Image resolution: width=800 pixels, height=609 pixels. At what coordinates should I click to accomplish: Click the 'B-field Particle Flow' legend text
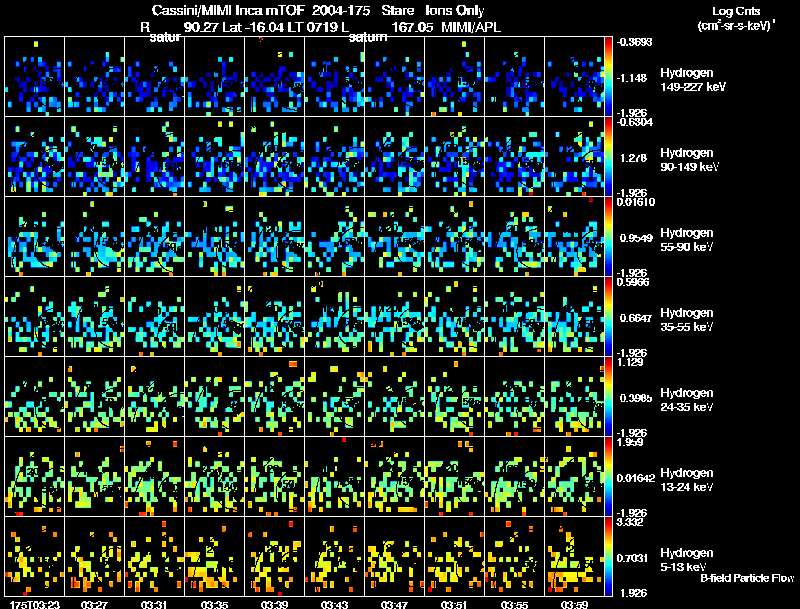747,578
